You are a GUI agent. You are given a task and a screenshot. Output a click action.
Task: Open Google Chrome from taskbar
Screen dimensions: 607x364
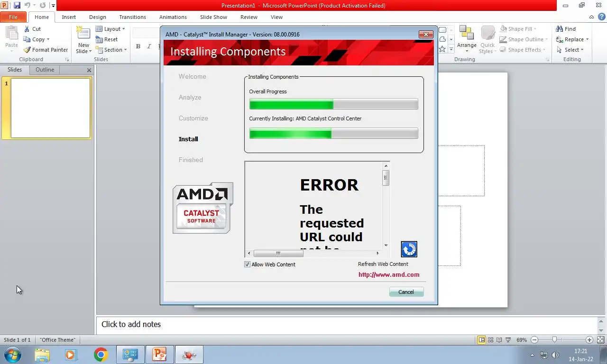tap(100, 355)
